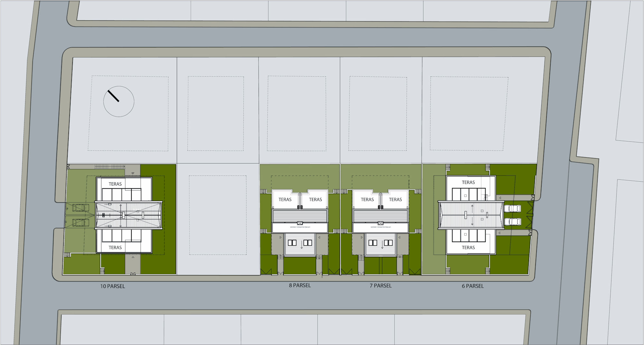Click the north arrow compass symbol
This screenshot has width=644, height=345.
tap(118, 101)
